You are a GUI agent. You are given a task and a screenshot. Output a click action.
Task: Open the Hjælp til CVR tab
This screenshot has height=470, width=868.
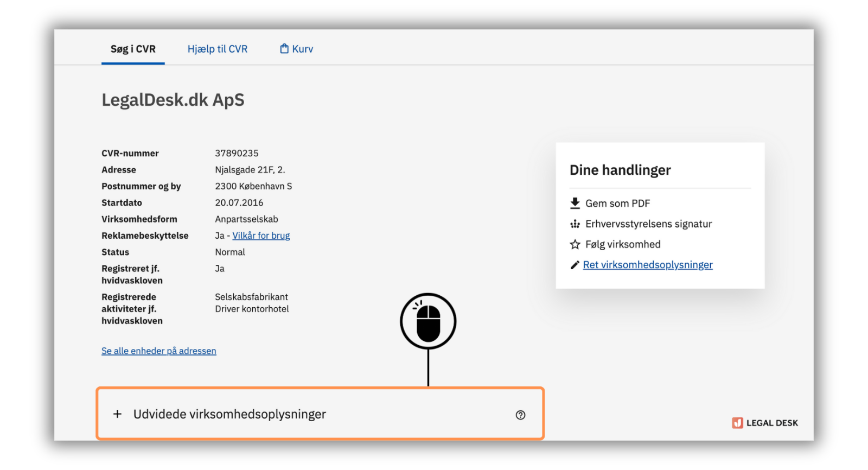[218, 49]
